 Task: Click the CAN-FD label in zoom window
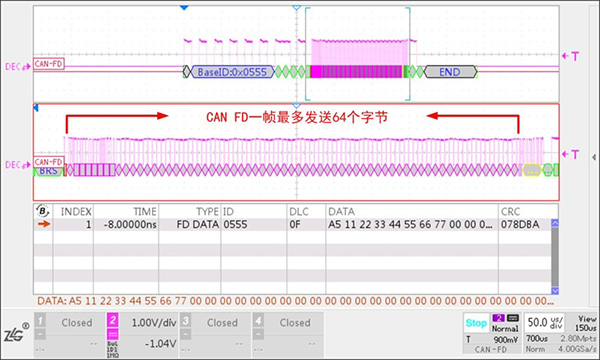49,162
